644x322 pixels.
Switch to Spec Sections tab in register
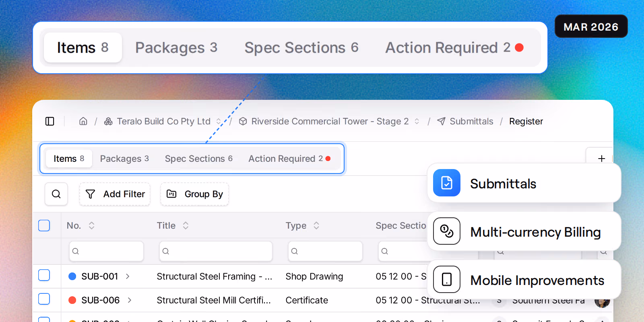coord(198,159)
